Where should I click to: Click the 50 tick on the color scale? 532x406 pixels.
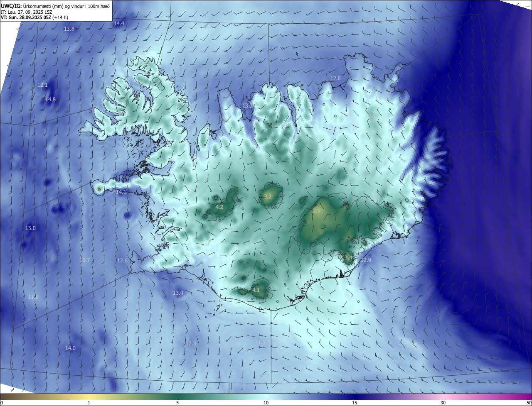[529, 403]
